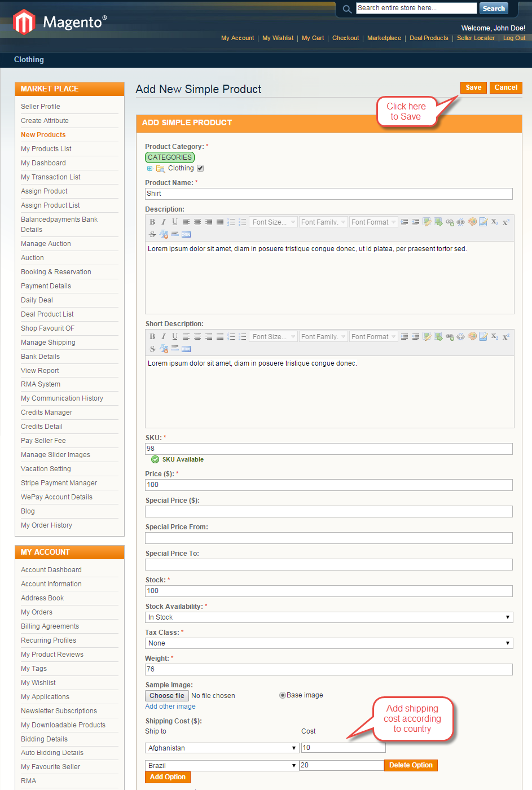This screenshot has width=532, height=790.
Task: Open the Short Description Font Family dropdown
Action: (323, 337)
